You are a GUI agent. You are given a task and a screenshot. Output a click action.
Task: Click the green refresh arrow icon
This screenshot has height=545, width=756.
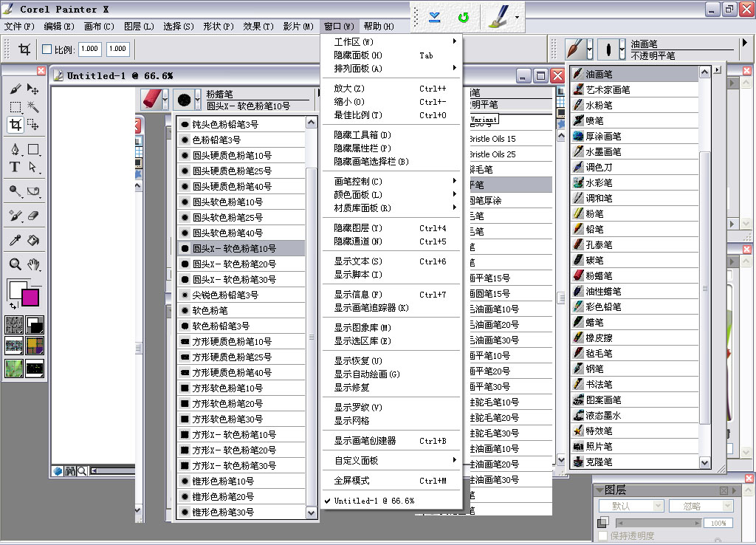pyautogui.click(x=464, y=18)
